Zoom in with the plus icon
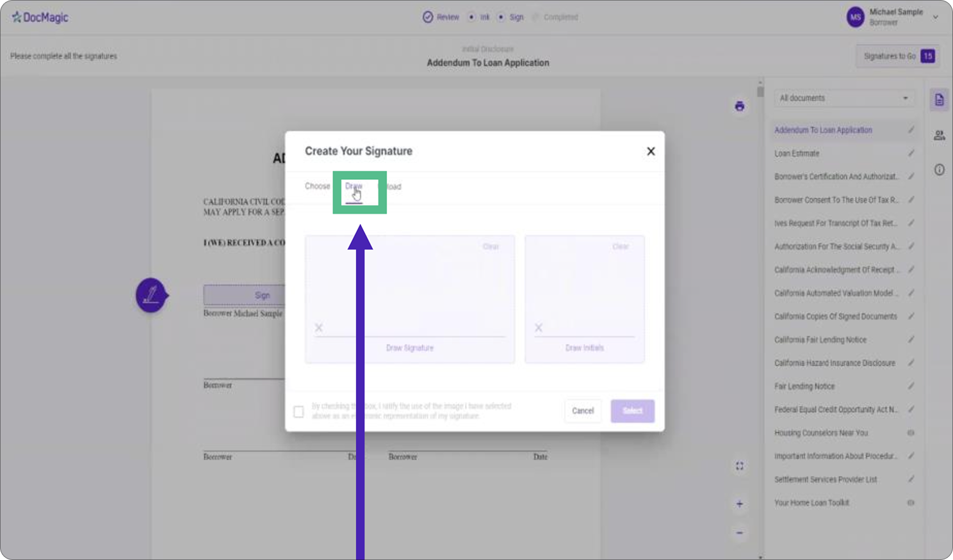The height and width of the screenshot is (560, 953). (739, 504)
